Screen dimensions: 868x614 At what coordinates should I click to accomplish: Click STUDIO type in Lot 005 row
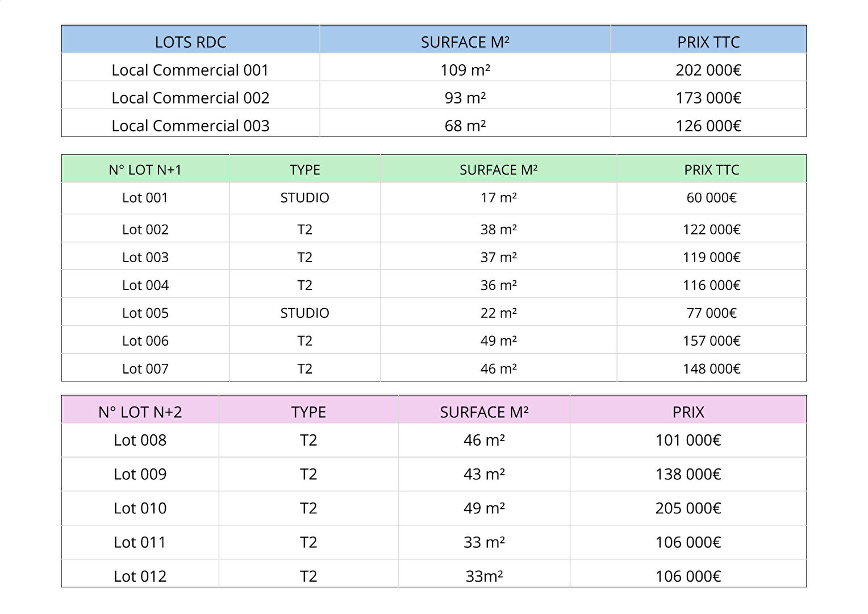coord(304,313)
